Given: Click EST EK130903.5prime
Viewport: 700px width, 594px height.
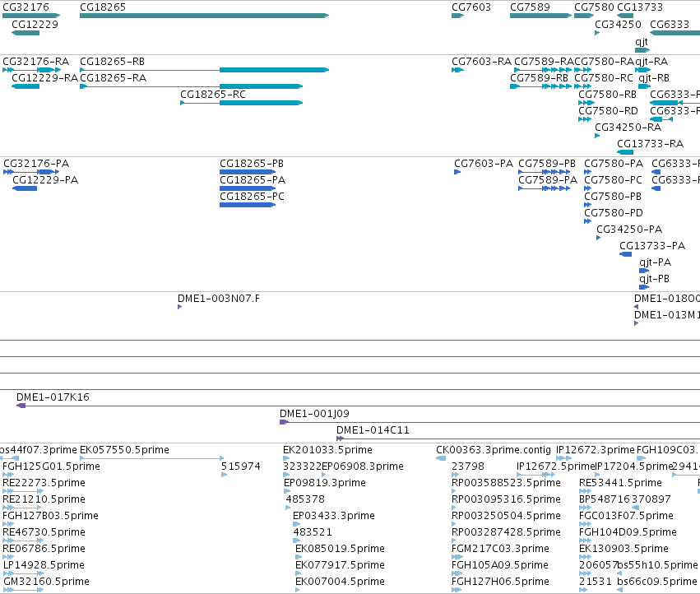Looking at the screenshot, I should point(586,557).
